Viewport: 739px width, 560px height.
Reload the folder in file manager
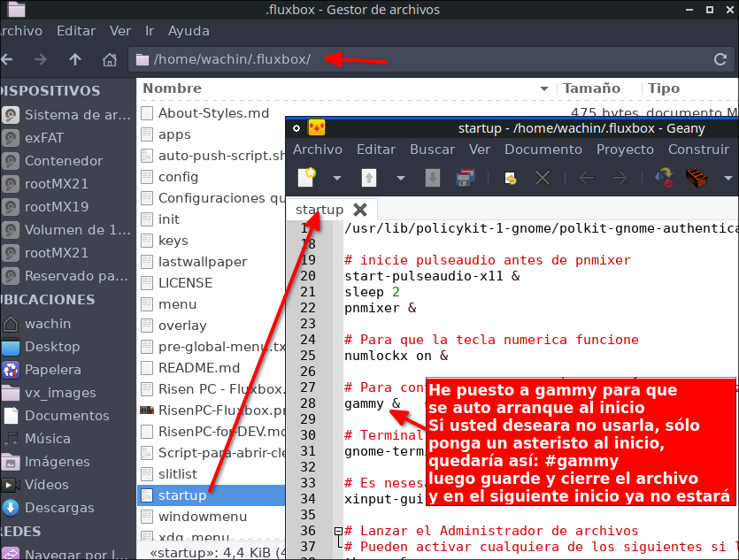pos(720,59)
